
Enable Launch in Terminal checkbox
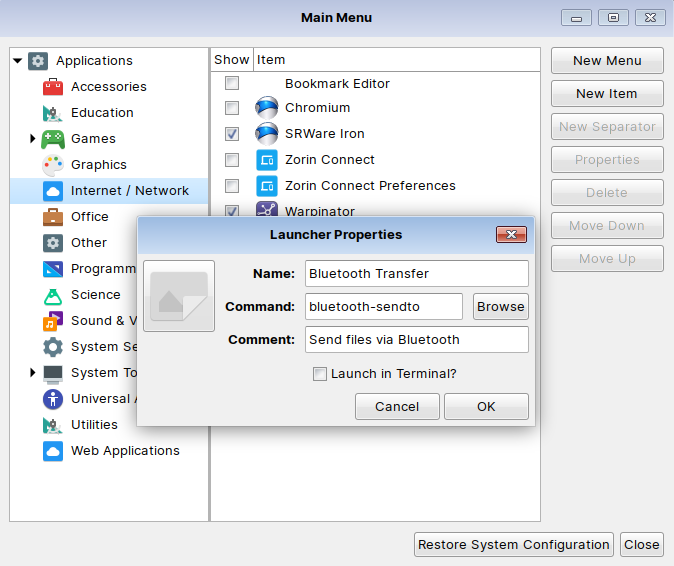[x=320, y=374]
